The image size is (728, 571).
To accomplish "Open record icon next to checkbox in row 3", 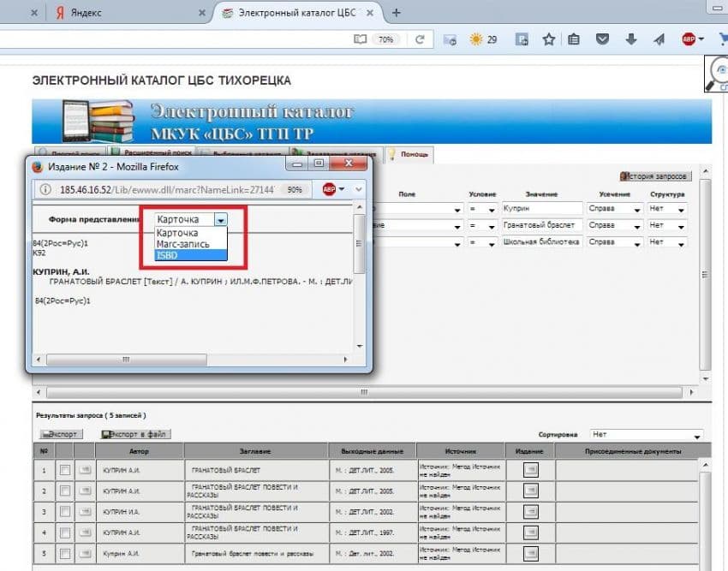I will click(85, 512).
